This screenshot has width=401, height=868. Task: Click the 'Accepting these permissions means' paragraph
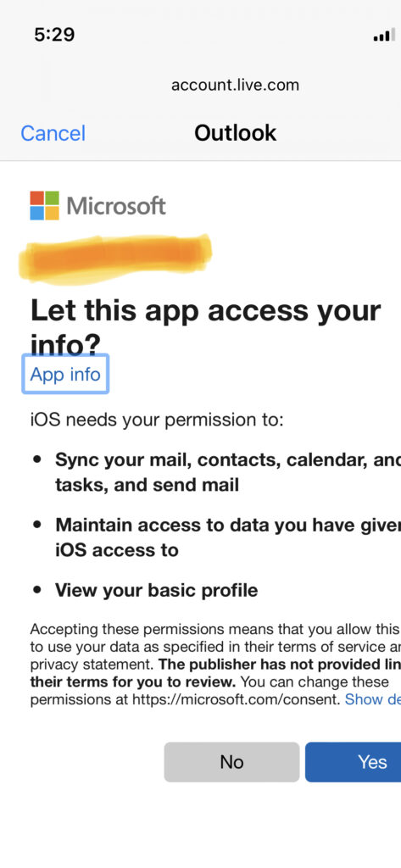point(215,664)
